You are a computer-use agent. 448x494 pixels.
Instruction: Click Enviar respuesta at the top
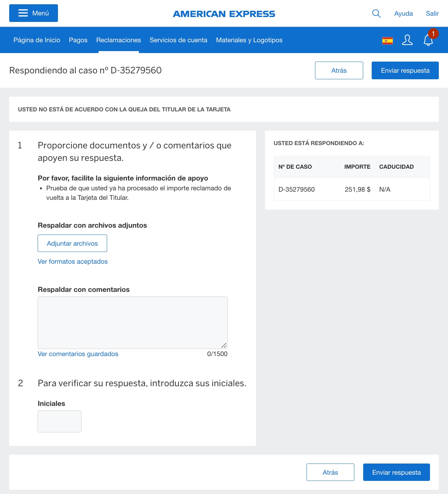point(405,70)
